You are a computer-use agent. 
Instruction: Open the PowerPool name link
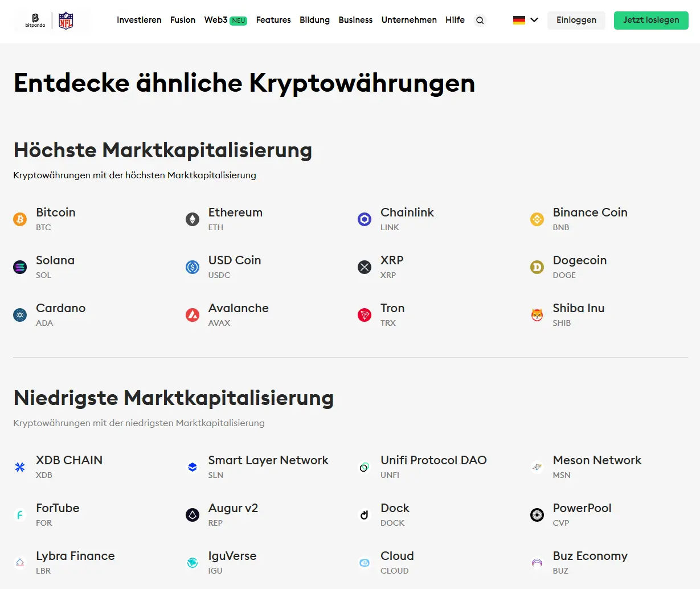(582, 508)
